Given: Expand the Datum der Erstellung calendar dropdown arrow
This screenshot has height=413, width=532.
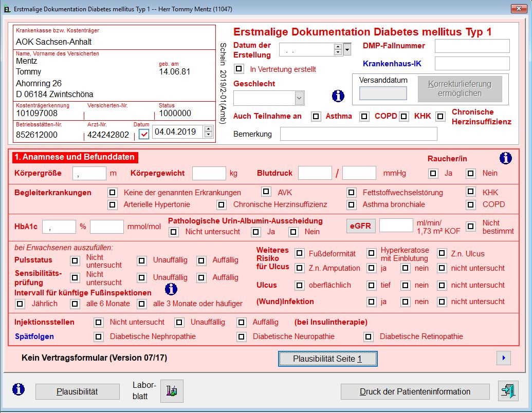Looking at the screenshot, I should [x=347, y=49].
